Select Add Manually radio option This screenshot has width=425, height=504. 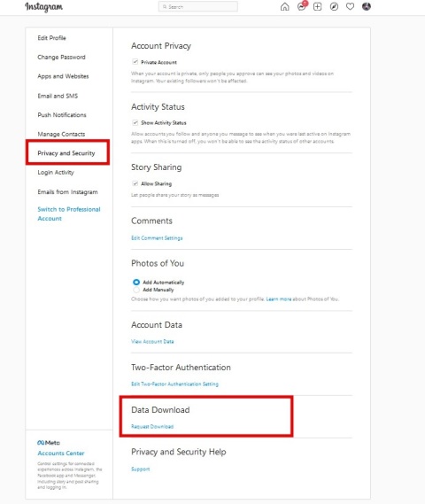136,290
